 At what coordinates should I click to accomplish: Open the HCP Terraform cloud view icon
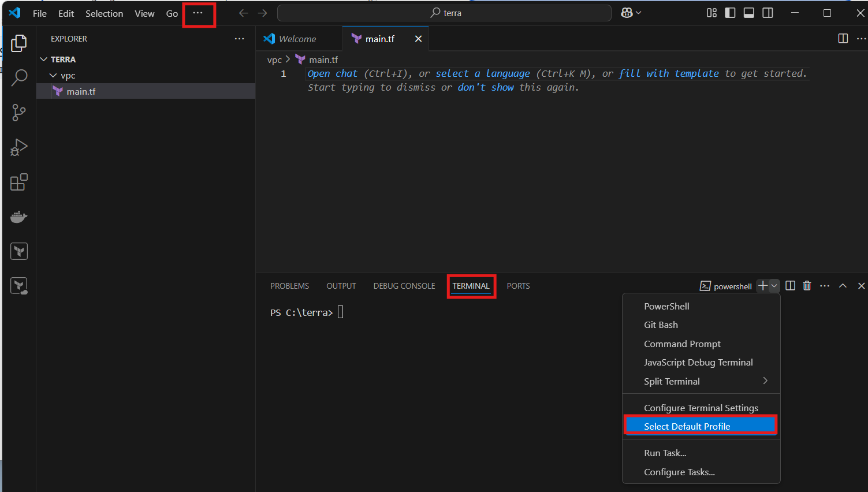pos(19,286)
